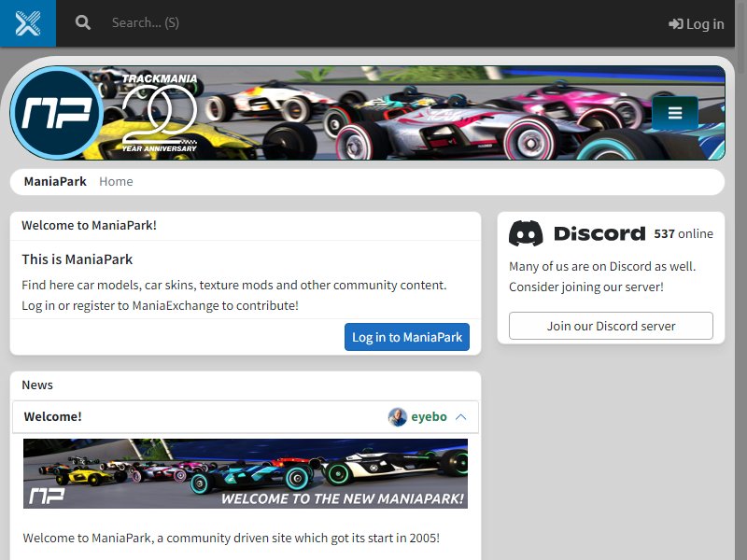Click the Discord logo icon
Screen dimensions: 747x560
tap(526, 233)
